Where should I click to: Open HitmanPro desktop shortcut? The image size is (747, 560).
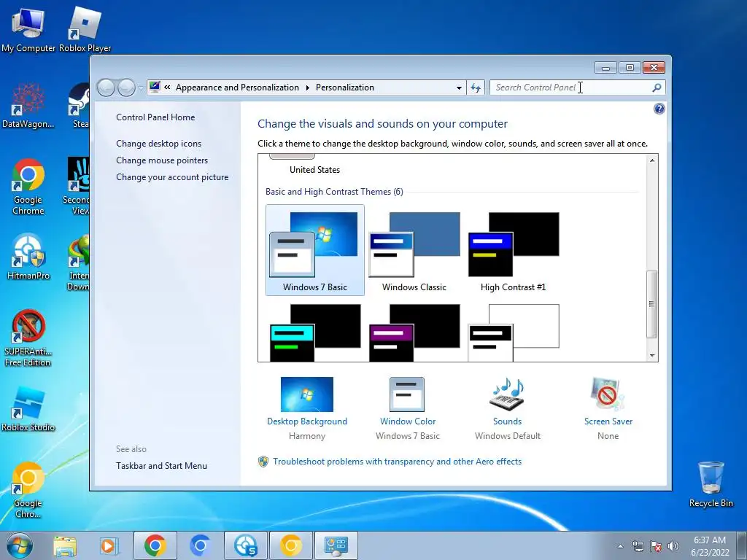pos(28,257)
